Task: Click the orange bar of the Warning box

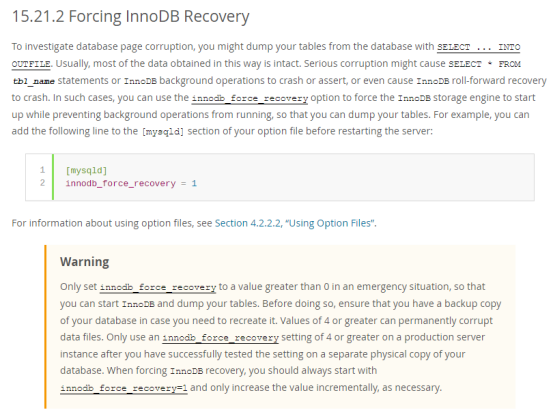Action: 45,327
